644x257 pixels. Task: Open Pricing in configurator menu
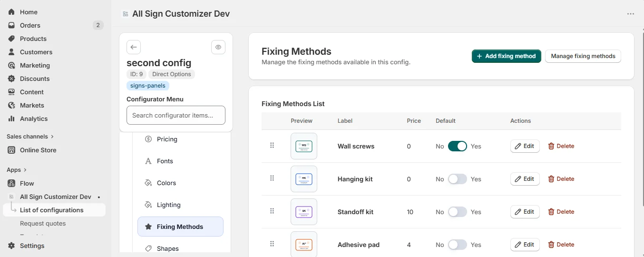pos(180,139)
